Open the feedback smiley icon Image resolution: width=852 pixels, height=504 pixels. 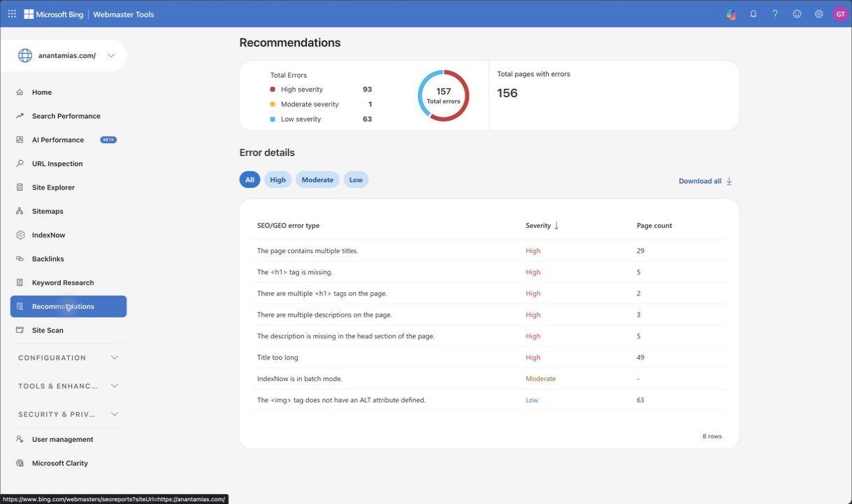(x=797, y=14)
